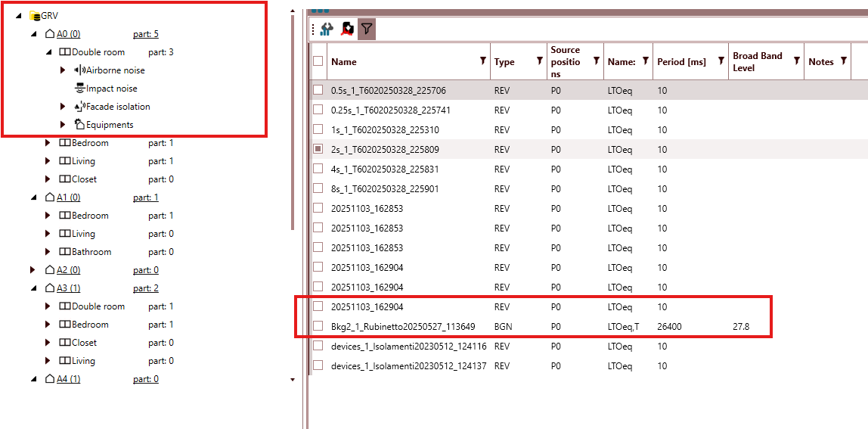Screen dimensions: 868x429
Task: Sort by the Broad Band Level header
Action: tap(758, 61)
